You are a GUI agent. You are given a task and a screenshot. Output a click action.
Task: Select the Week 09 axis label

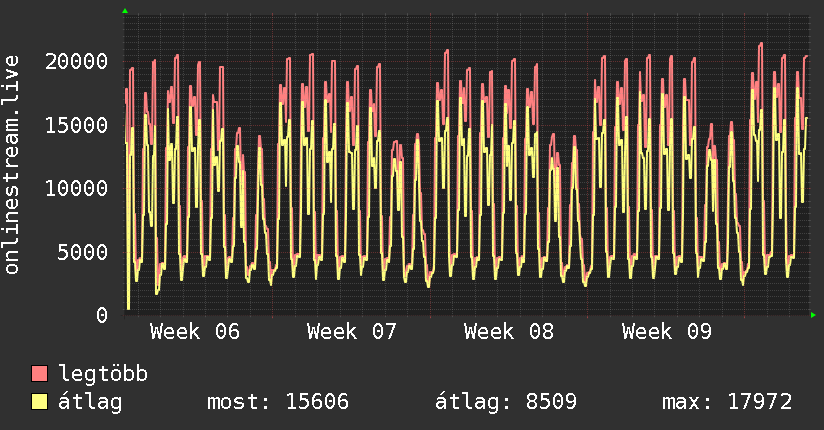click(666, 332)
